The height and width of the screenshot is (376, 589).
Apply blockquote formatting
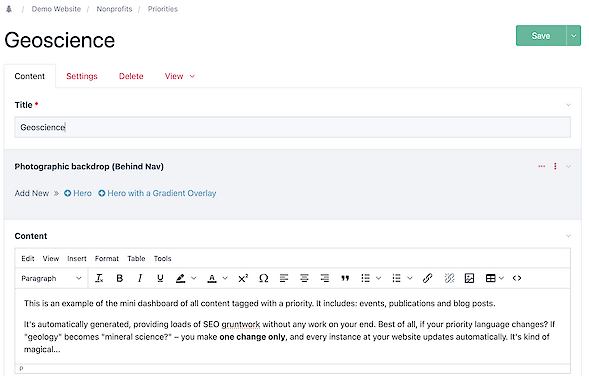pos(345,278)
